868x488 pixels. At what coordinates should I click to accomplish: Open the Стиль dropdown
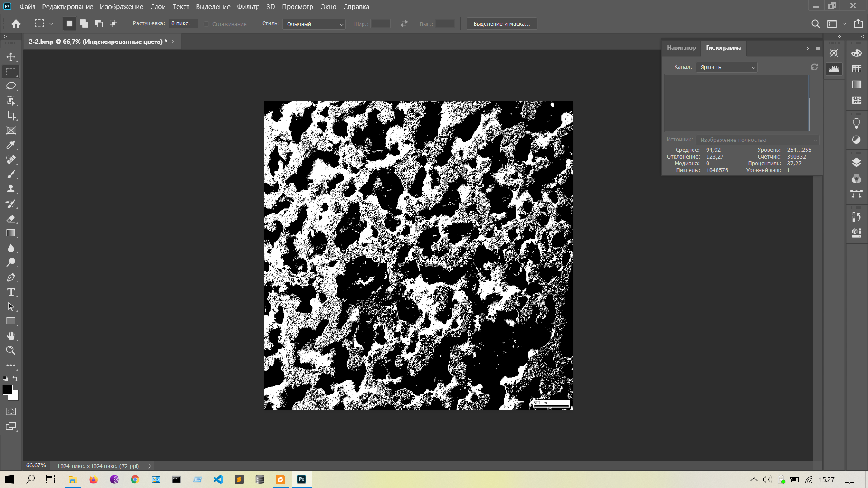pos(314,24)
